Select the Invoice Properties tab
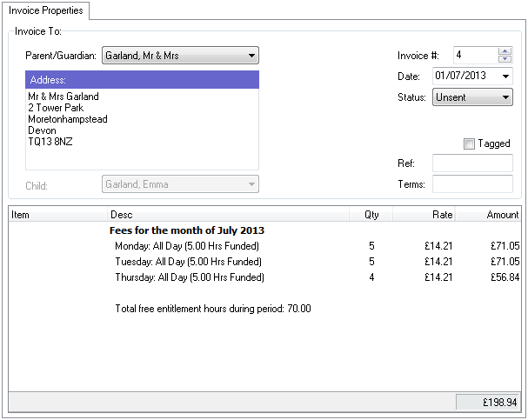 [x=45, y=10]
